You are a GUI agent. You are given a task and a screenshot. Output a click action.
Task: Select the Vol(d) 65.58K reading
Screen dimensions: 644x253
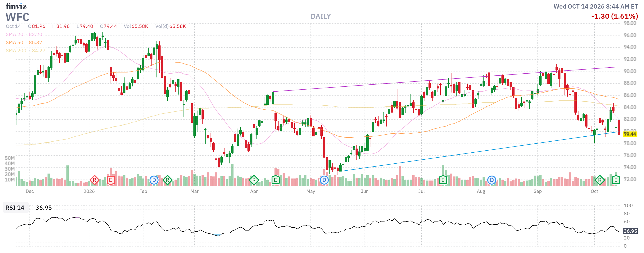point(170,27)
